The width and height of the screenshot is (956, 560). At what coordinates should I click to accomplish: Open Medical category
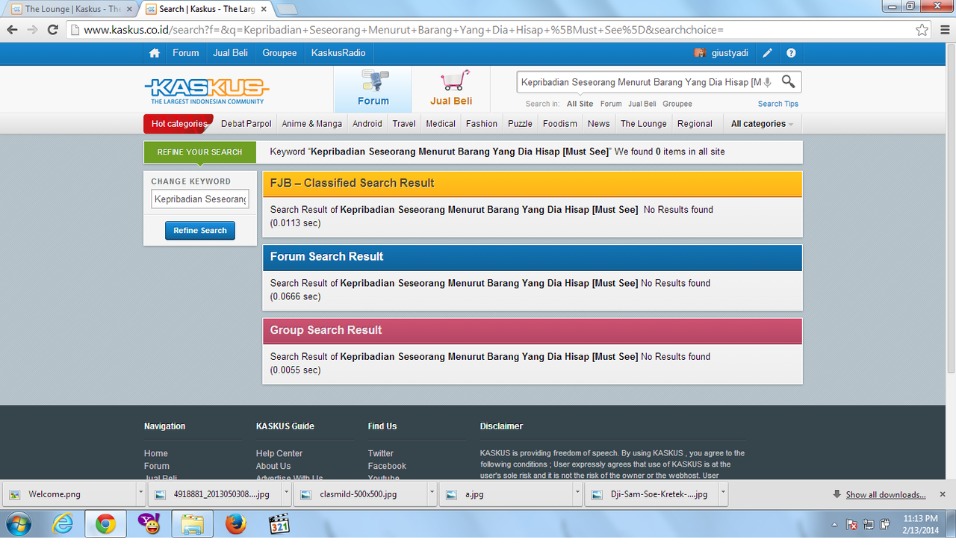point(441,124)
